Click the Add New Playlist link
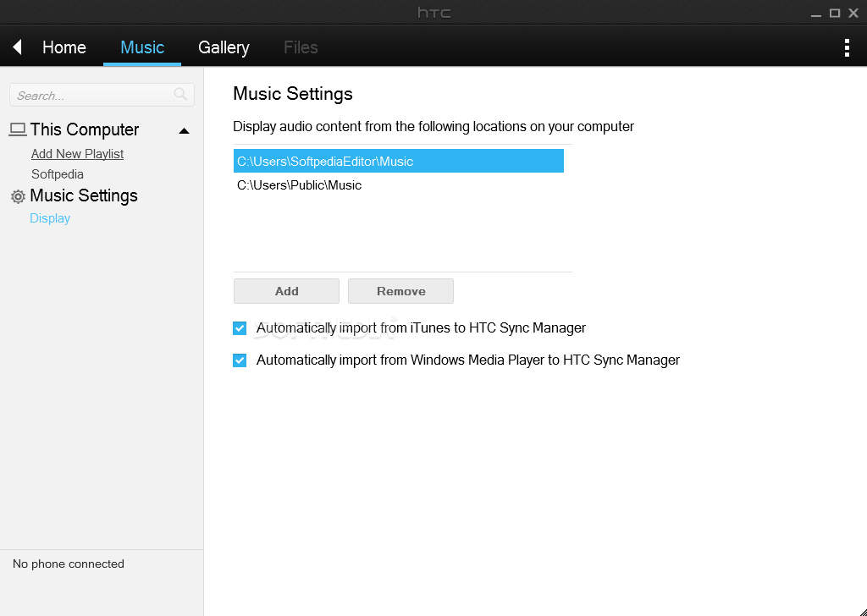The height and width of the screenshot is (616, 867). point(77,153)
